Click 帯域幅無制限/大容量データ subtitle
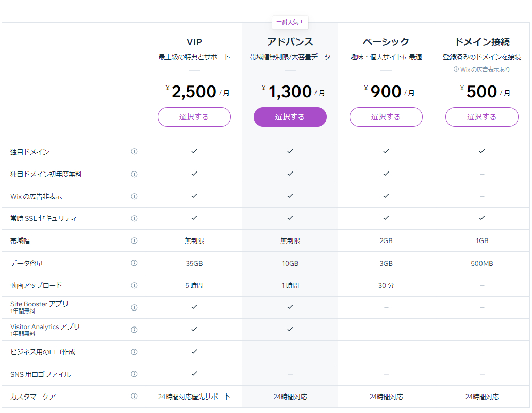The width and height of the screenshot is (532, 413). 290,57
